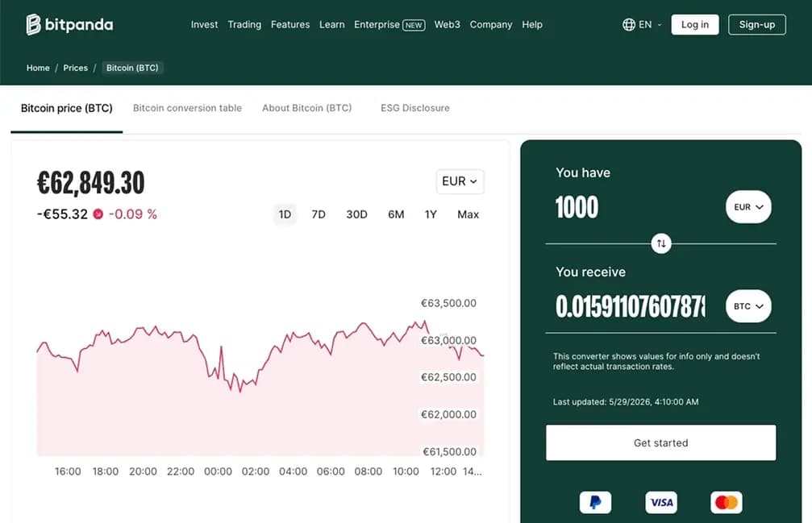
Task: Swap currencies with the arrows icon
Action: pos(661,243)
